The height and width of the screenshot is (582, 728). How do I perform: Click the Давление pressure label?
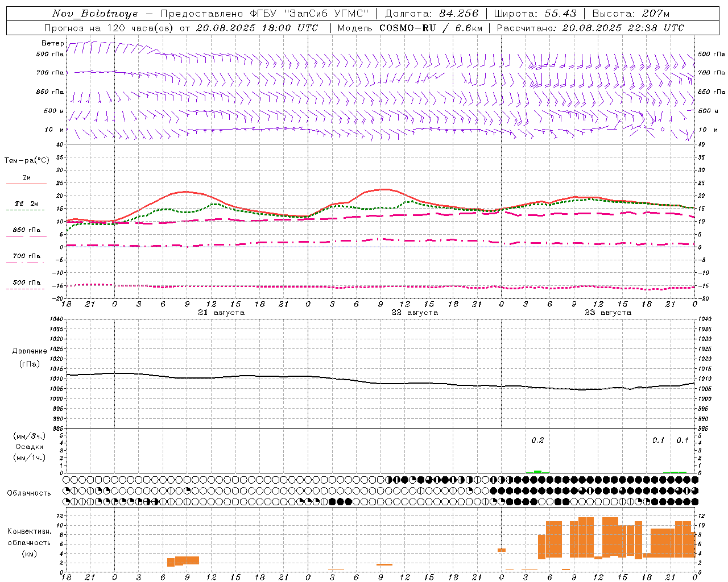(30, 351)
